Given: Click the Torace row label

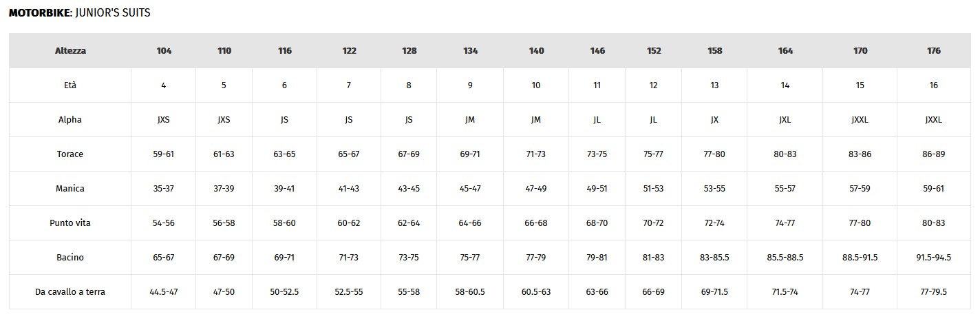Looking at the screenshot, I should 70,154.
